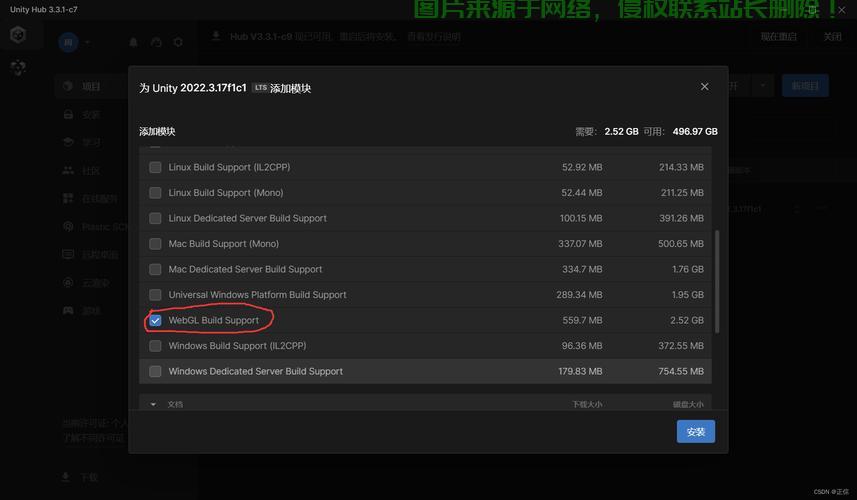857x500 pixels.
Task: Open the Community people icon in sidebar
Action: point(68,170)
